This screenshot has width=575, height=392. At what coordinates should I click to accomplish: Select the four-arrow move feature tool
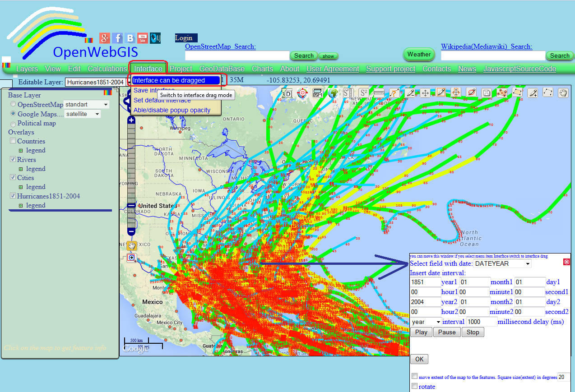pyautogui.click(x=425, y=93)
